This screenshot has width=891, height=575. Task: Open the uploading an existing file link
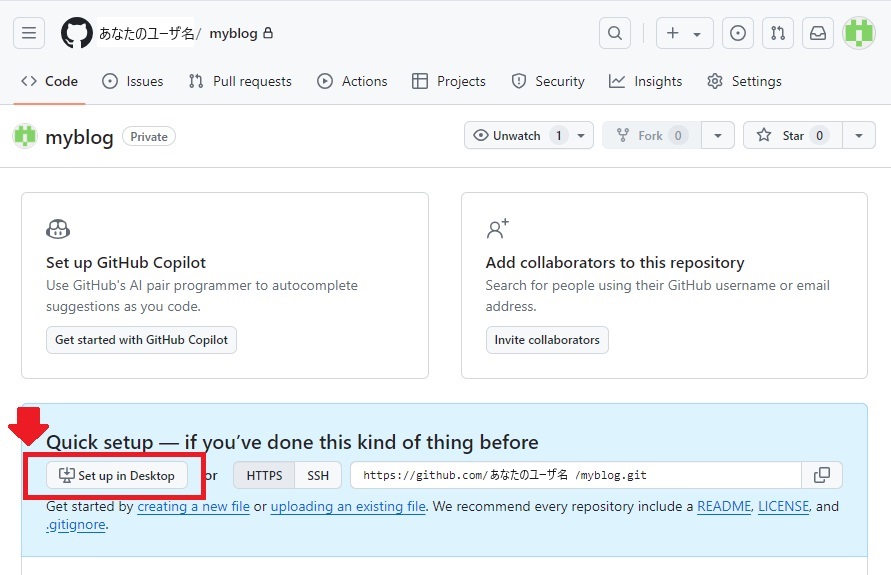click(348, 506)
